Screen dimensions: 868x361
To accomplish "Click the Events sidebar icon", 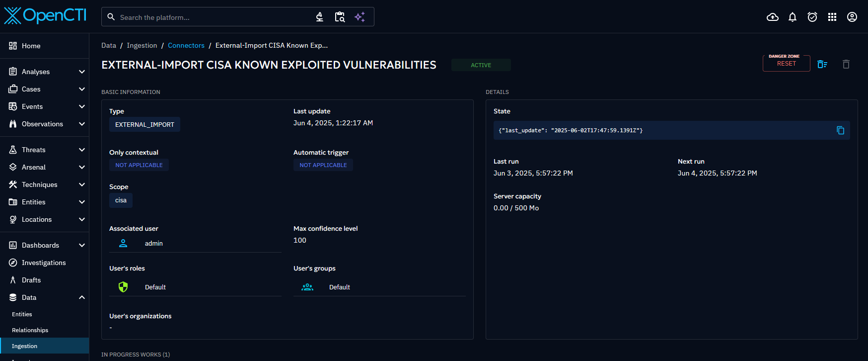I will 13,106.
